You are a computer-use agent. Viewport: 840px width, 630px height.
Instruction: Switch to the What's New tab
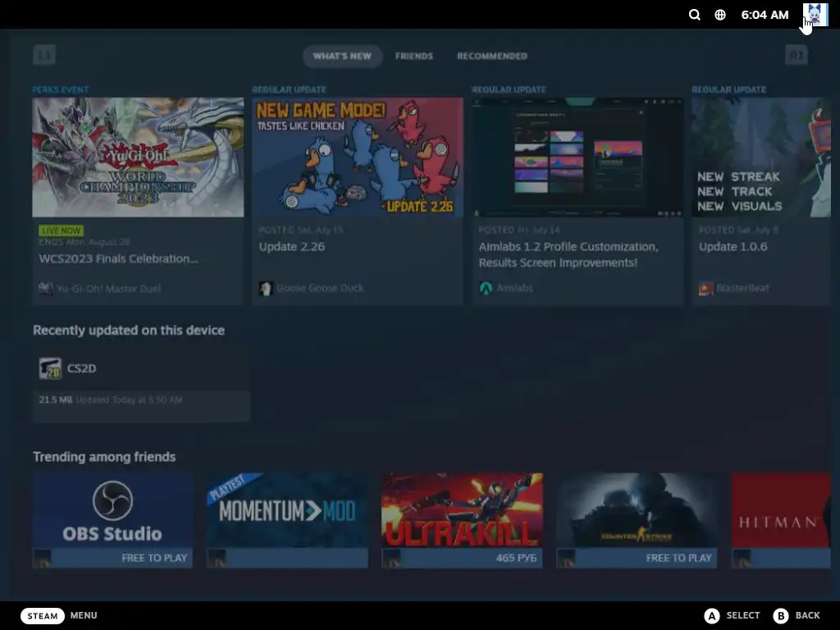point(342,57)
